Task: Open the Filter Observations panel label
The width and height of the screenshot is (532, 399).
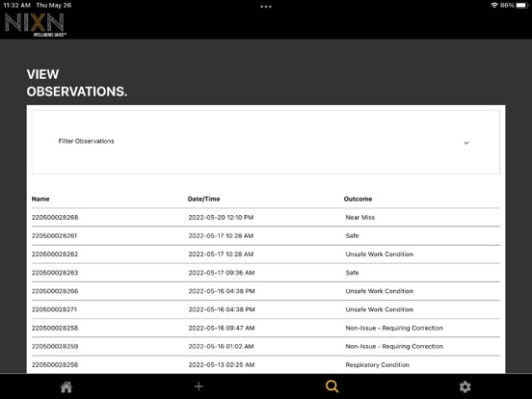Action: (86, 141)
